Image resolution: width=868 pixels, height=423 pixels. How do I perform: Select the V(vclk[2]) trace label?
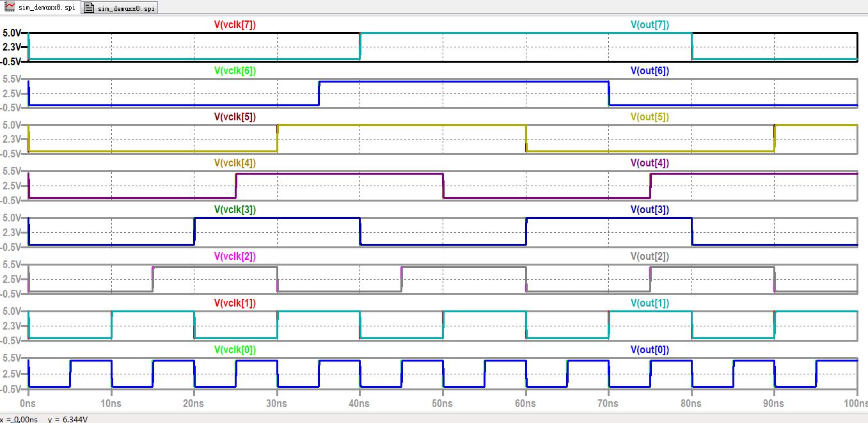(x=235, y=257)
